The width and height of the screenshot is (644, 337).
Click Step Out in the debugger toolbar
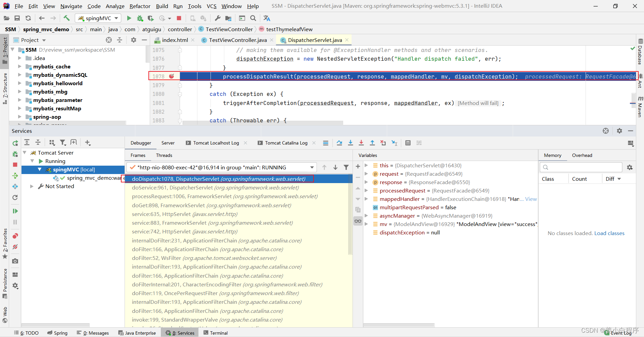(x=372, y=143)
